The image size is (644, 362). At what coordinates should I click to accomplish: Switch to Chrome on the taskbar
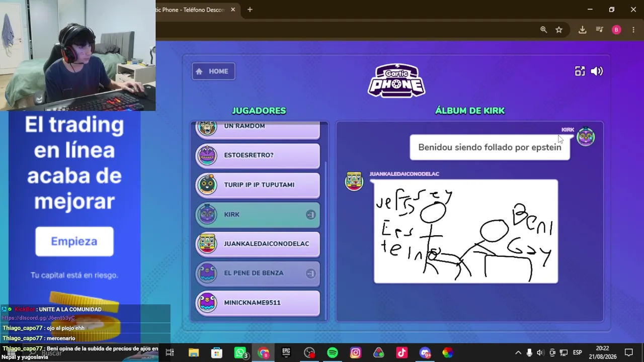point(264,353)
